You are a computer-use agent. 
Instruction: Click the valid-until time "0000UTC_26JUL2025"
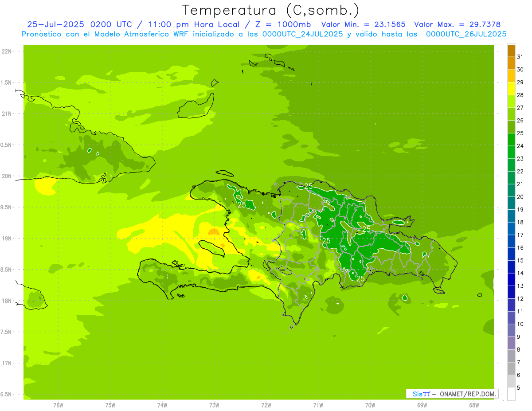coord(466,34)
